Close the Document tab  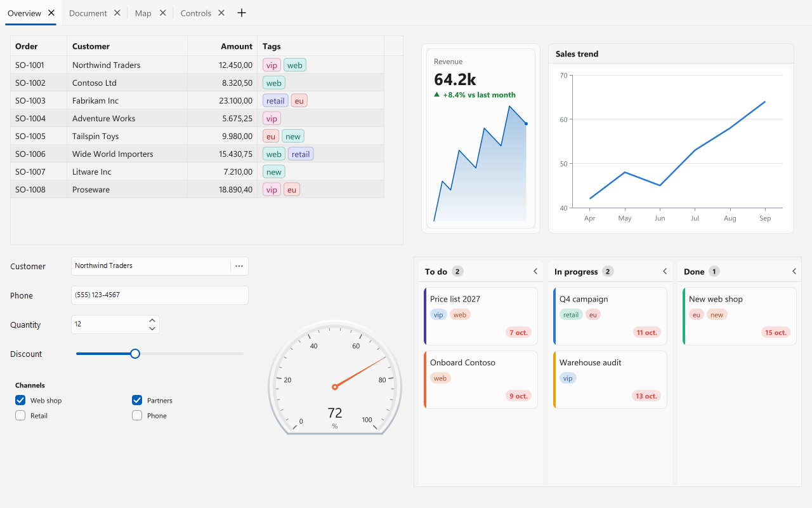pos(117,13)
